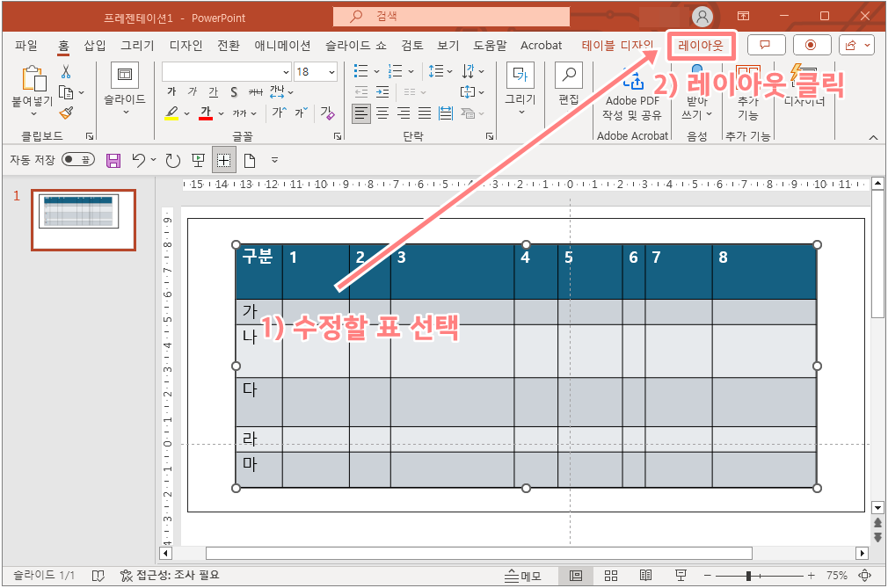Screen dimensions: 888x588
Task: Collapse the ribbon with the chevron
Action: (873, 137)
